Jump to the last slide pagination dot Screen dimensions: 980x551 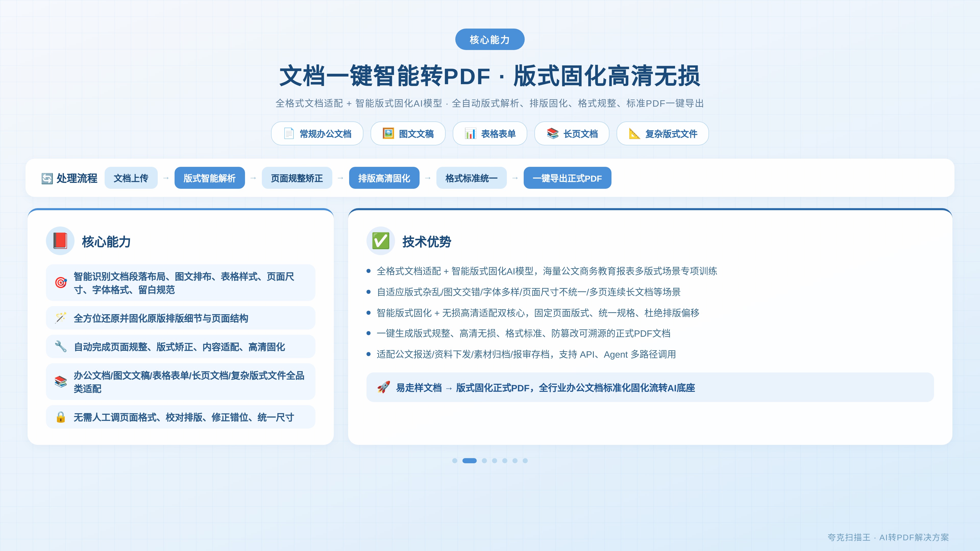pyautogui.click(x=525, y=460)
